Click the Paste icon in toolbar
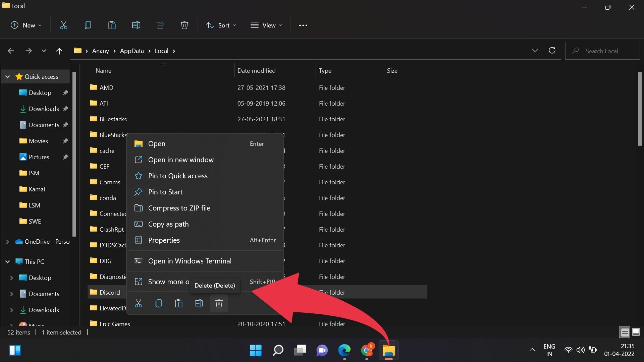644x362 pixels. click(x=112, y=25)
